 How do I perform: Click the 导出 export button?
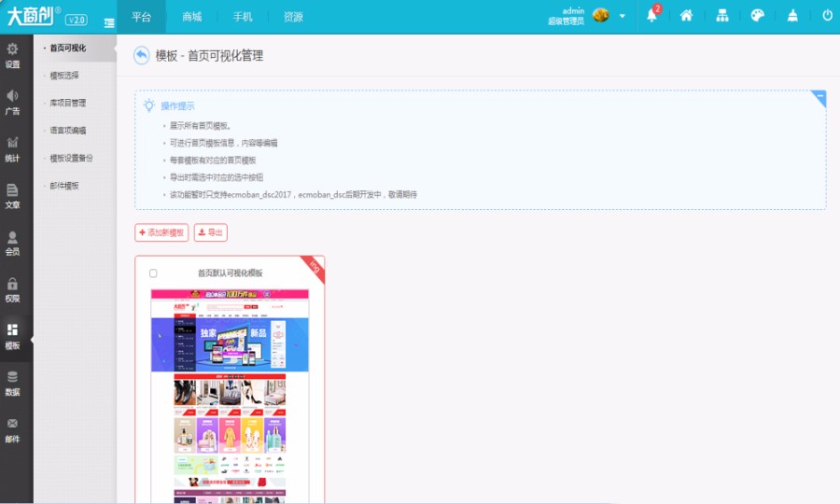tap(210, 232)
